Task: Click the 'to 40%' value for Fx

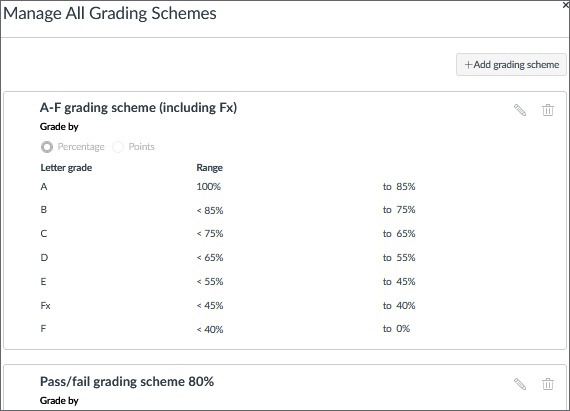Action: tap(399, 305)
